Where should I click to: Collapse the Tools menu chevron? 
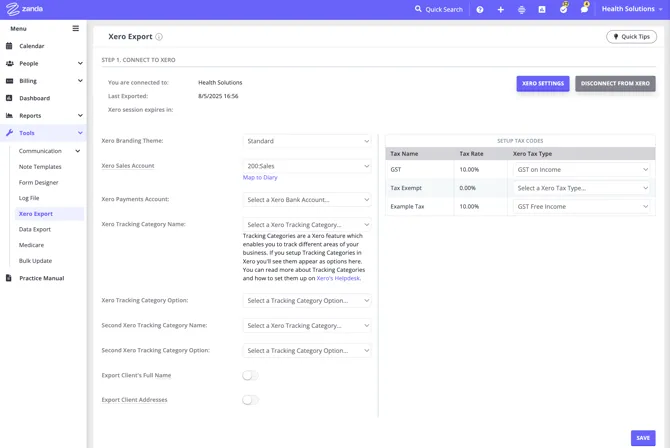coord(80,133)
